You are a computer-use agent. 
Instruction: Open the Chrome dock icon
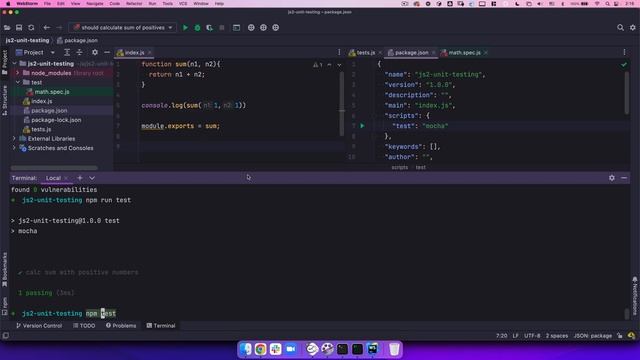[x=260, y=349]
